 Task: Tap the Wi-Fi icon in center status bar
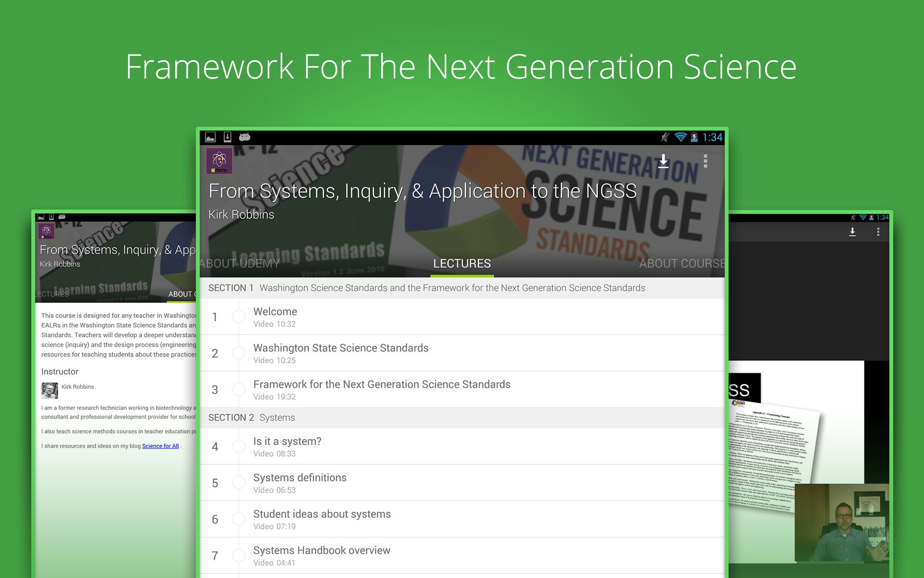click(x=680, y=137)
